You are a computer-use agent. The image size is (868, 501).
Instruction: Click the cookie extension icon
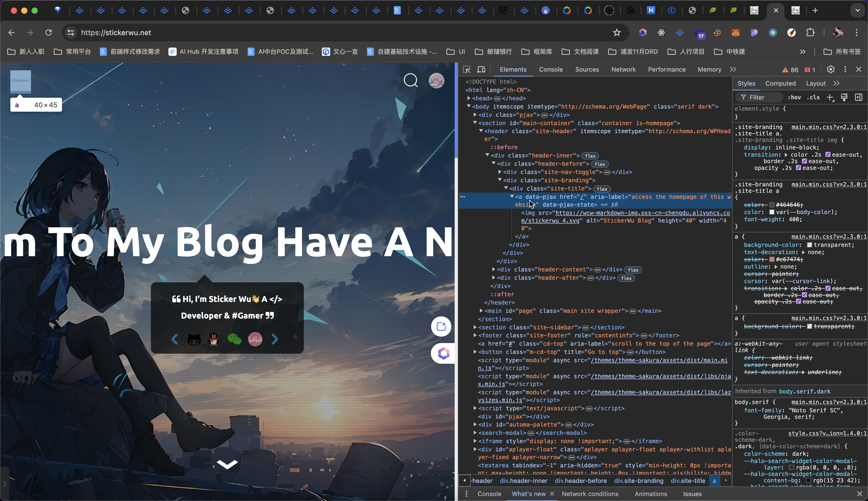coord(717,33)
